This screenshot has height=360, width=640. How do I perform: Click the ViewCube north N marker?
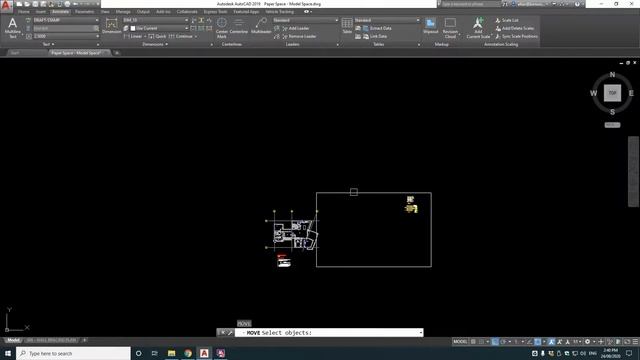[612, 75]
